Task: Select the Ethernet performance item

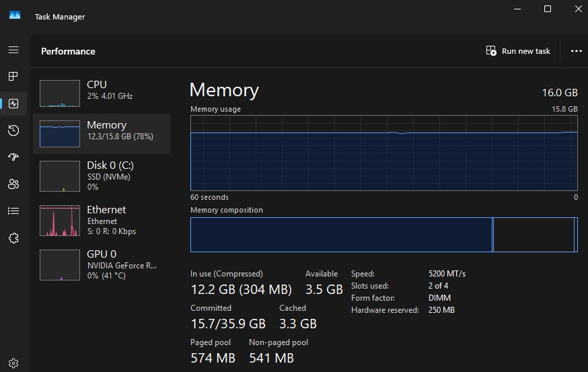Action: coord(101,219)
